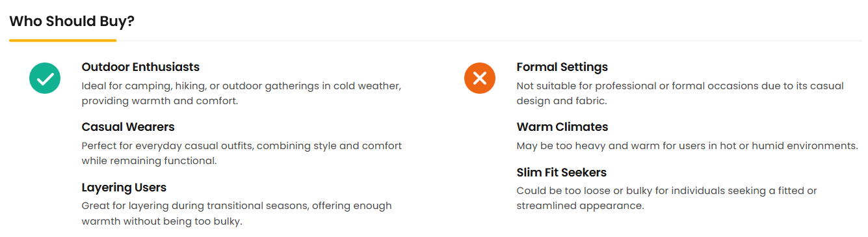Click the green checkmark circle icon
Screen dimensions: 868x237
pyautogui.click(x=45, y=78)
